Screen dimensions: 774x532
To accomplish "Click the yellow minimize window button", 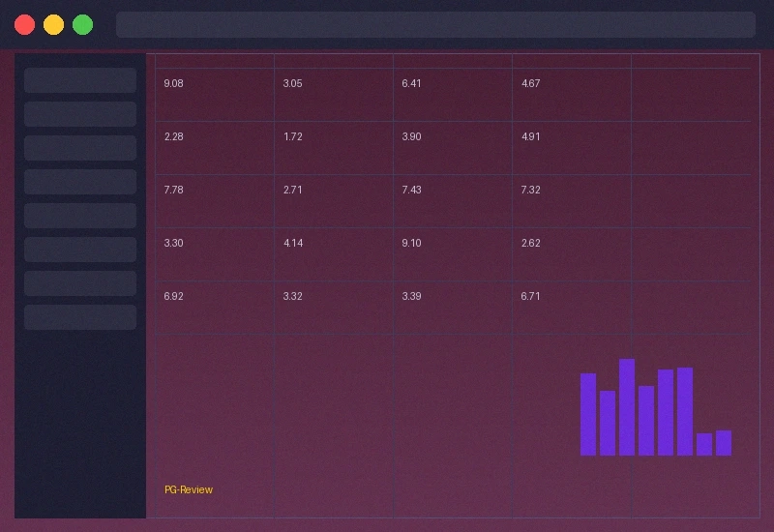I will coord(54,24).
